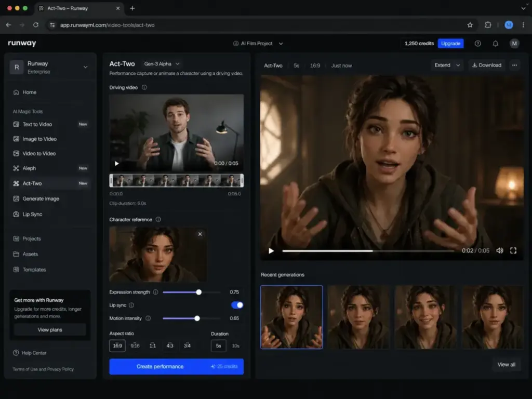Click the Download button
532x399 pixels.
click(486, 65)
